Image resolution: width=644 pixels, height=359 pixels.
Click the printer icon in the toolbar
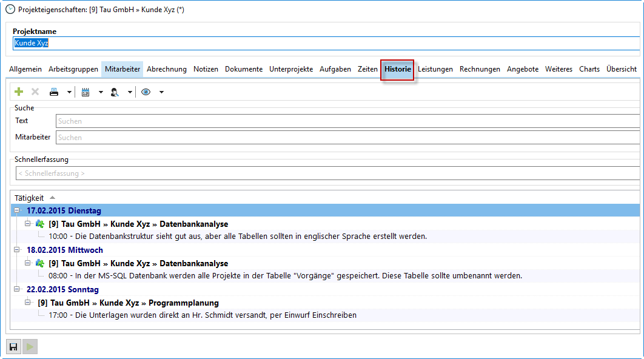54,92
